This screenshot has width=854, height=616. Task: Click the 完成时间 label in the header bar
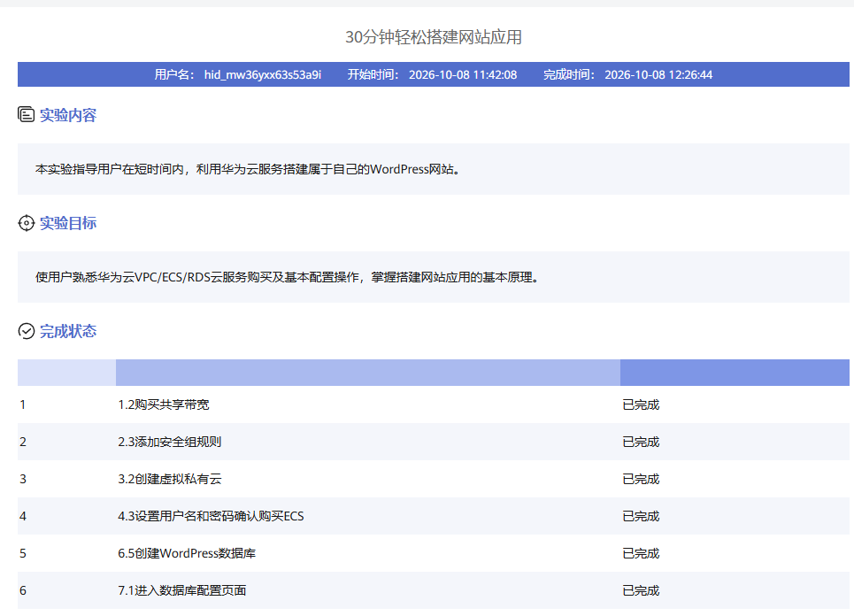569,74
